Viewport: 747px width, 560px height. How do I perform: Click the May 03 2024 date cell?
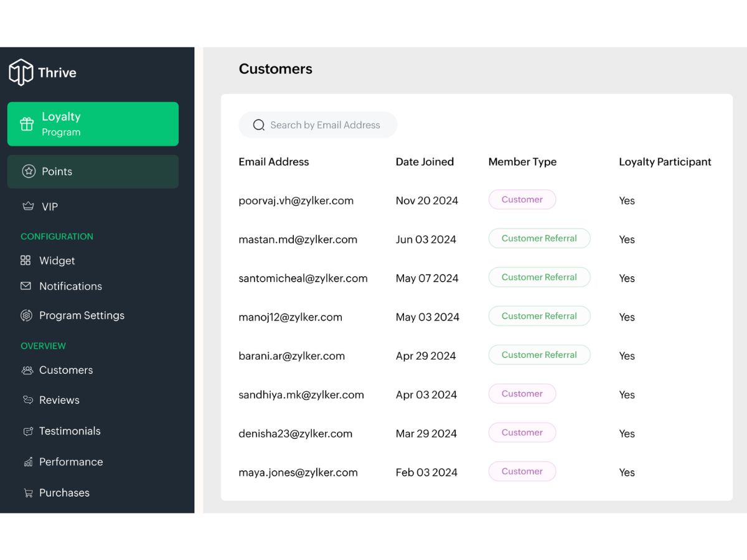point(428,317)
